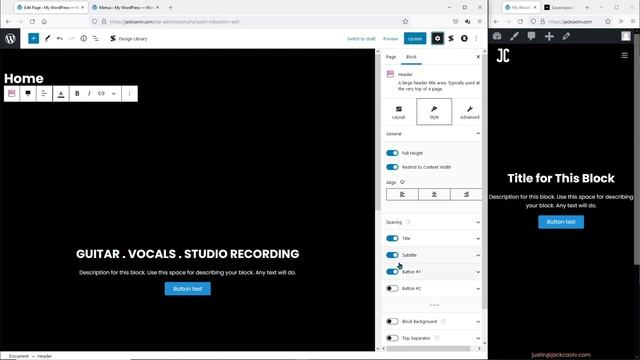Reload the editor browser page
This screenshot has width=640, height=360.
click(x=32, y=22)
